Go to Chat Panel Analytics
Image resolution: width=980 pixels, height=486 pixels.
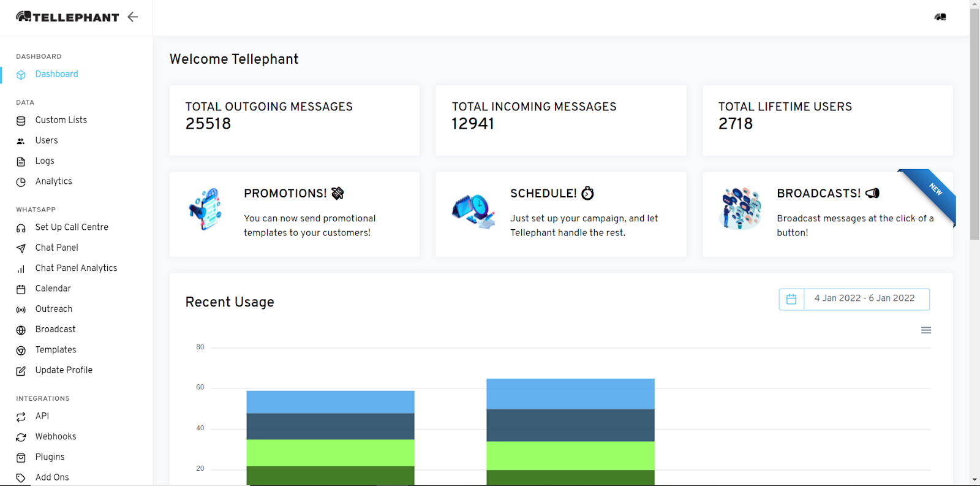(x=76, y=268)
